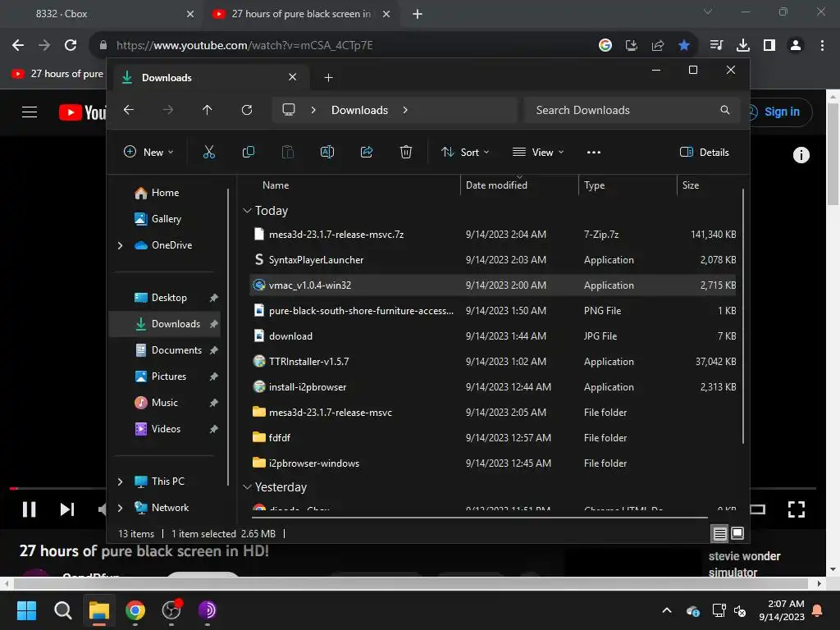The width and height of the screenshot is (840, 630).
Task: Sort by Name column header
Action: (276, 185)
